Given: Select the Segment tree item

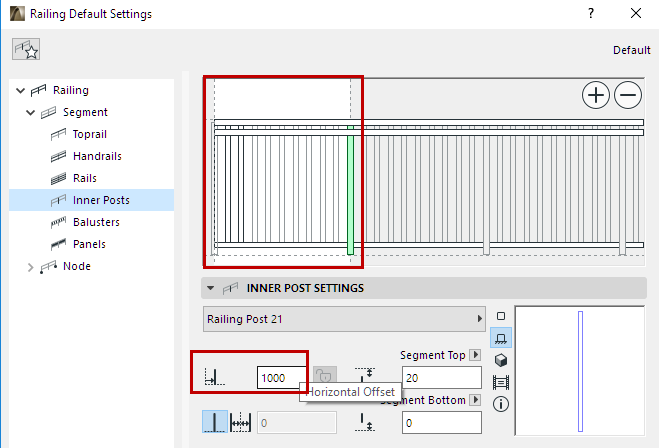Looking at the screenshot, I should tap(85, 112).
